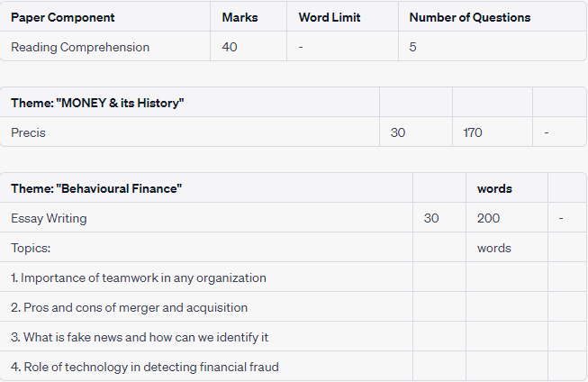Click the fake news topic

[140, 337]
